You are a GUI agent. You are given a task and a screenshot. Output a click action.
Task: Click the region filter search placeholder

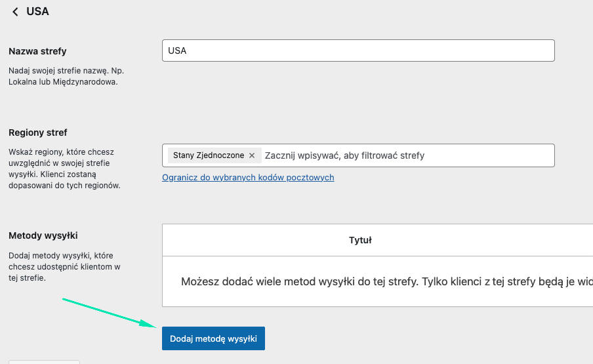[344, 155]
